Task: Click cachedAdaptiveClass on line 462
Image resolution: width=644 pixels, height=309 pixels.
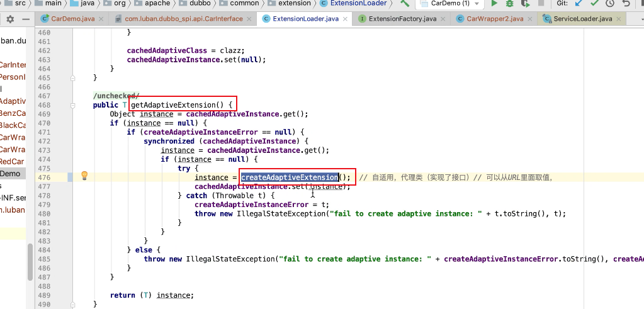Action: pyautogui.click(x=167, y=50)
